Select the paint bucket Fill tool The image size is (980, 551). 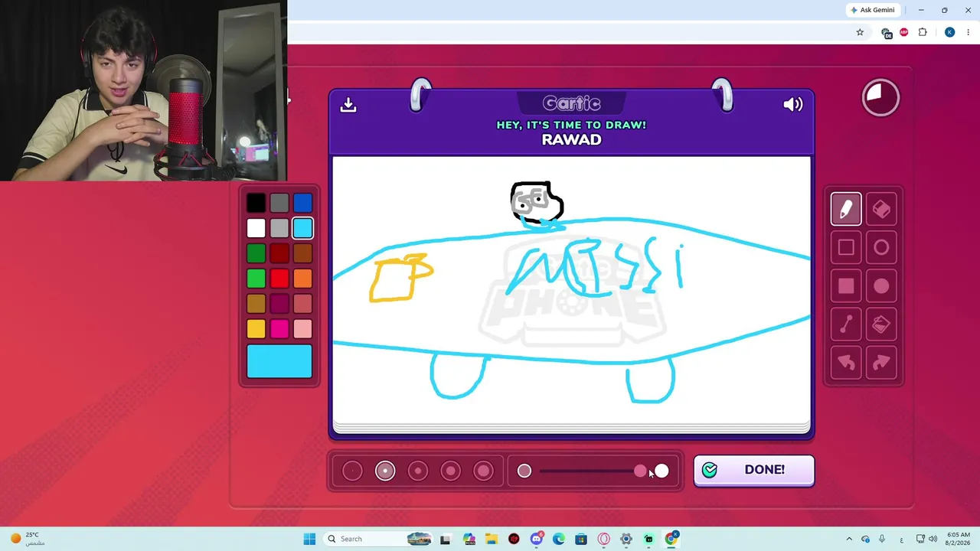pyautogui.click(x=881, y=324)
